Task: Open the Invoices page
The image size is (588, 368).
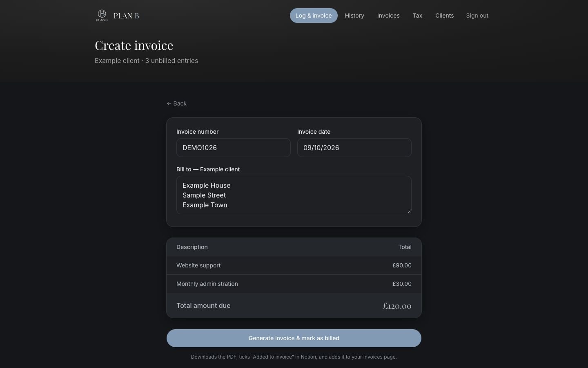Action: (x=388, y=16)
